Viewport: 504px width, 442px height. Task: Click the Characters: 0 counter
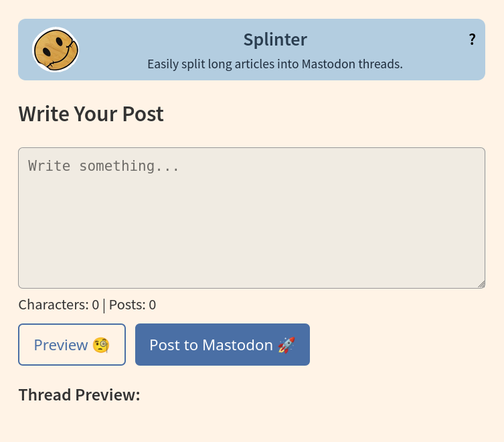[59, 305]
